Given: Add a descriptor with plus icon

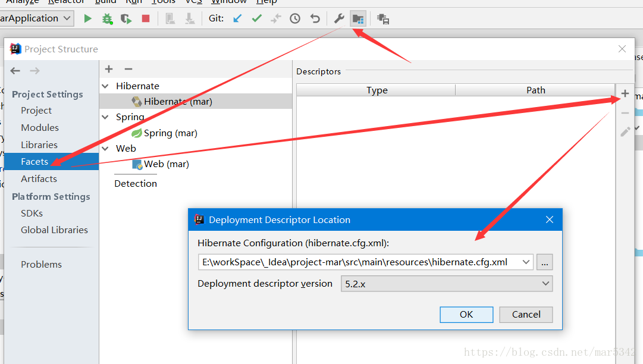Looking at the screenshot, I should point(625,93).
